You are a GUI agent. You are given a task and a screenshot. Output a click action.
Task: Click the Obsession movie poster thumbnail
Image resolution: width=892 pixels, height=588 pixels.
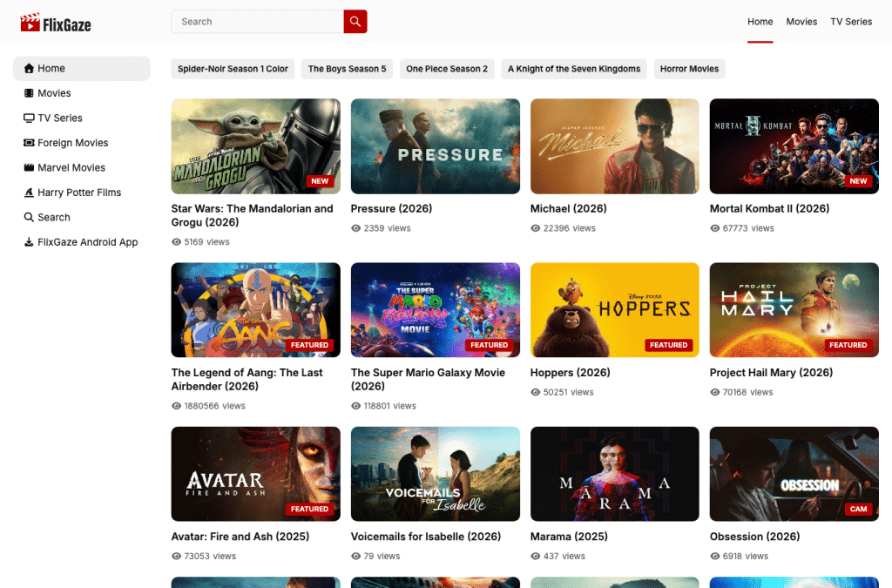tap(794, 474)
